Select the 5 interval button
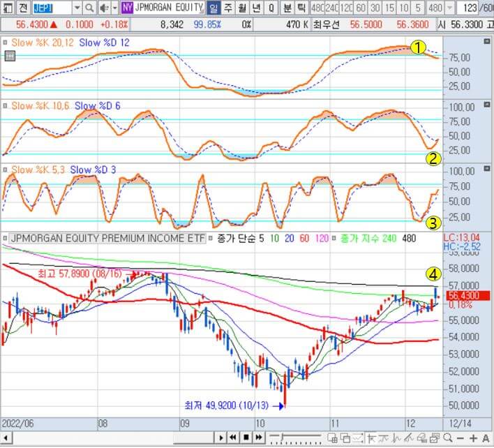The width and height of the screenshot is (494, 448). (x=419, y=8)
